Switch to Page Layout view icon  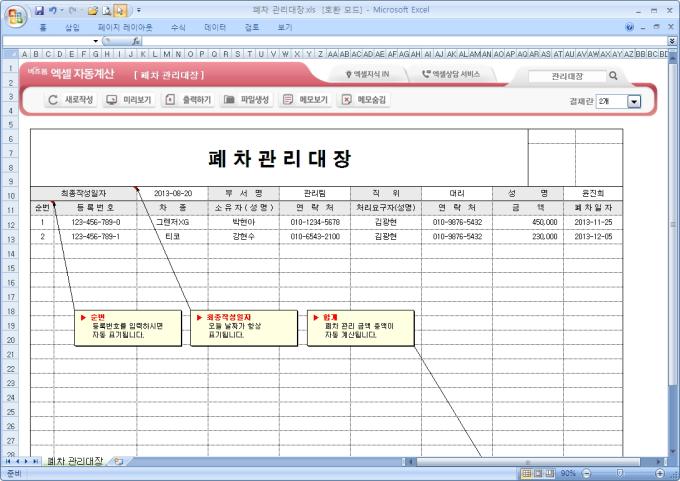(x=538, y=473)
